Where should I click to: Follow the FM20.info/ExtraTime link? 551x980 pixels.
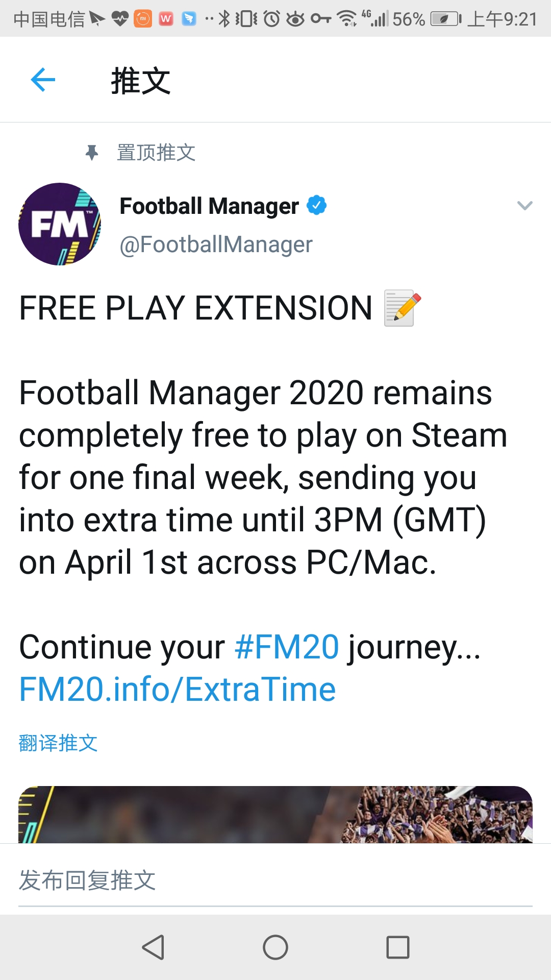pyautogui.click(x=176, y=688)
